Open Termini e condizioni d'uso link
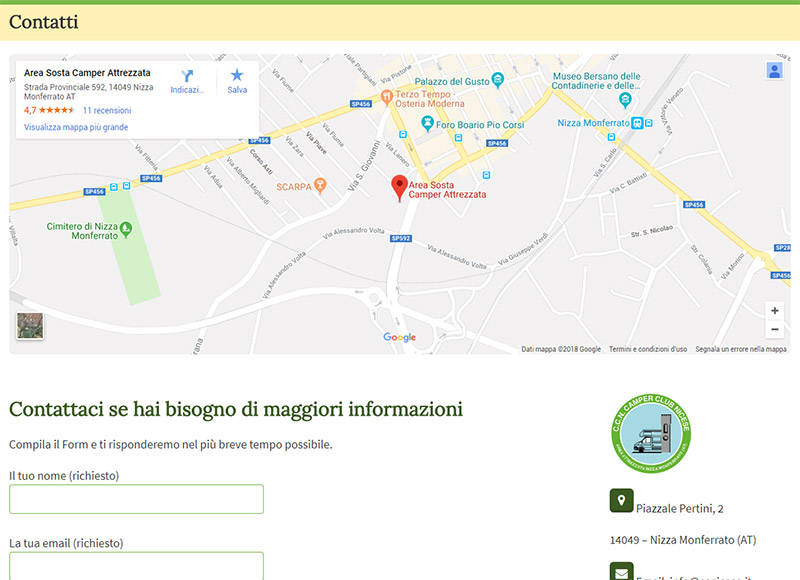 (648, 349)
